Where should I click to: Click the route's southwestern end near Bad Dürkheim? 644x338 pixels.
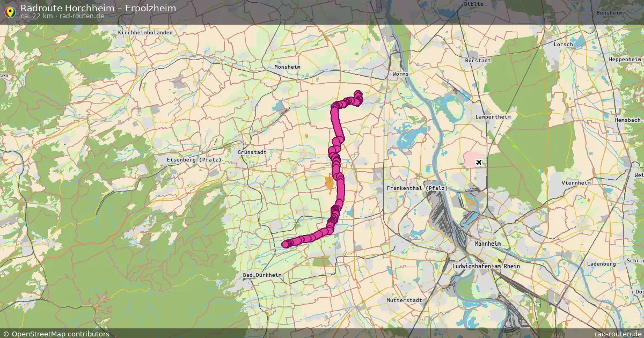point(286,244)
